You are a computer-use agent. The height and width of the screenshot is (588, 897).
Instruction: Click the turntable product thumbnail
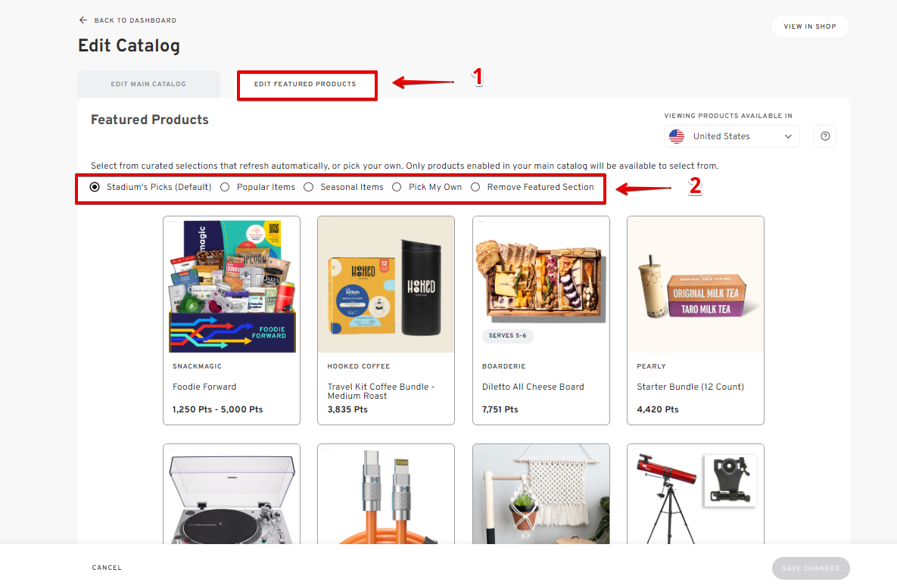tap(232, 494)
